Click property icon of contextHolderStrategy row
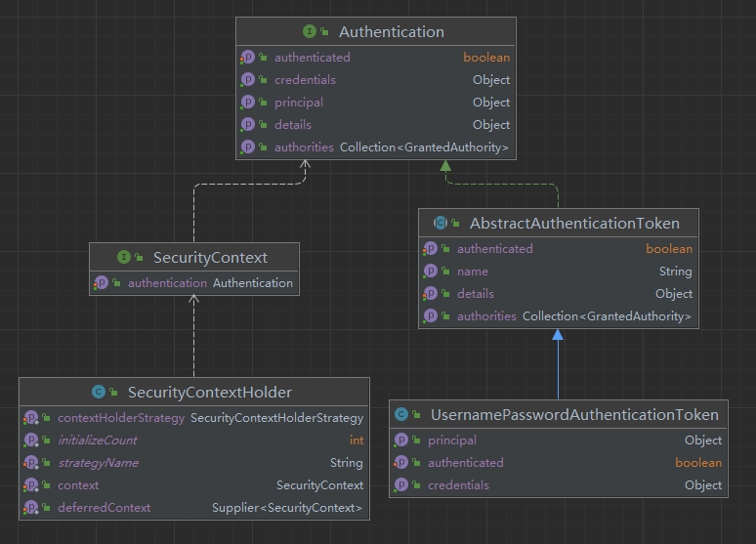This screenshot has width=756, height=544. pos(31,418)
